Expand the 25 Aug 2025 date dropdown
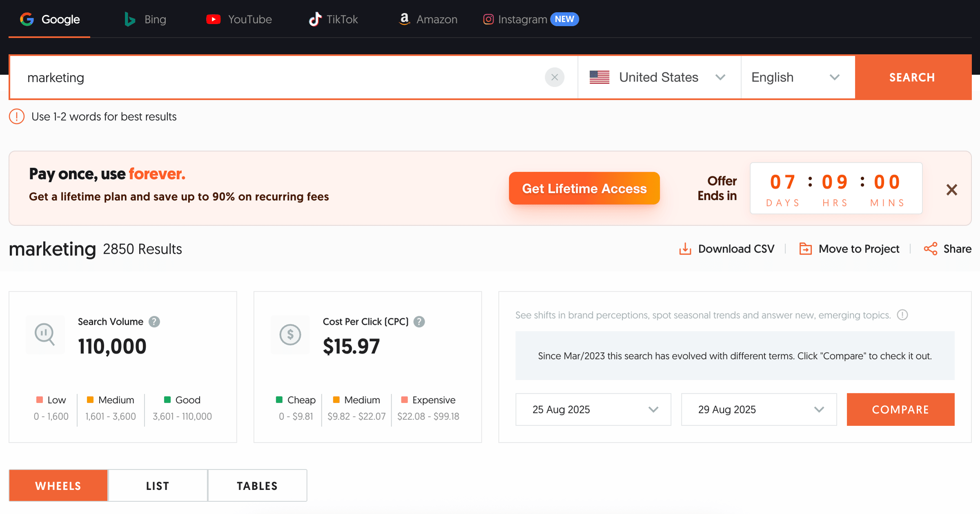 [593, 409]
